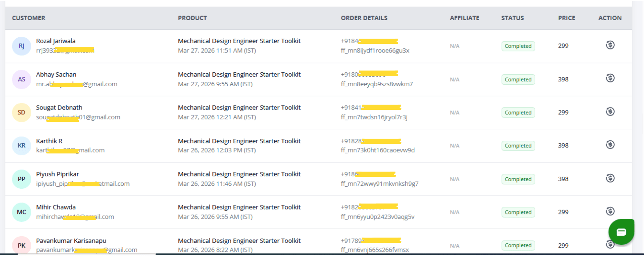The height and width of the screenshot is (263, 644).
Task: Click the PRICE column header
Action: 566,18
